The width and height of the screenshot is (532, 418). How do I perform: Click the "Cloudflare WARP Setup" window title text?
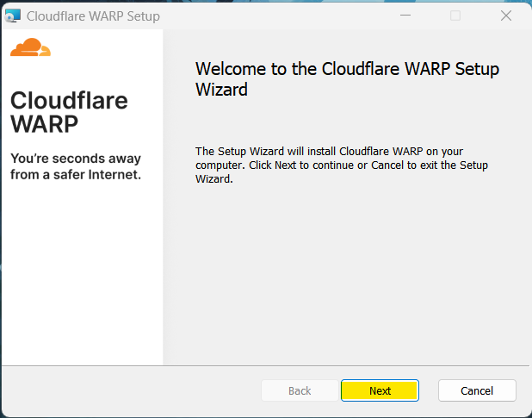[x=93, y=16]
